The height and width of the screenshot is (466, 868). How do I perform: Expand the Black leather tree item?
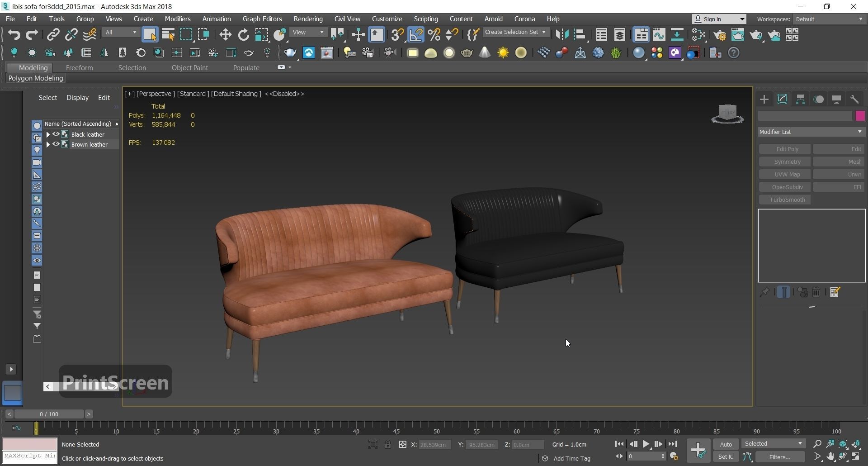click(48, 134)
